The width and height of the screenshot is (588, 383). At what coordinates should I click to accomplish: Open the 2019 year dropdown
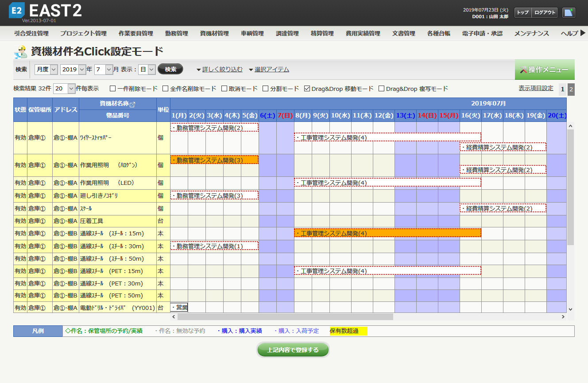73,70
